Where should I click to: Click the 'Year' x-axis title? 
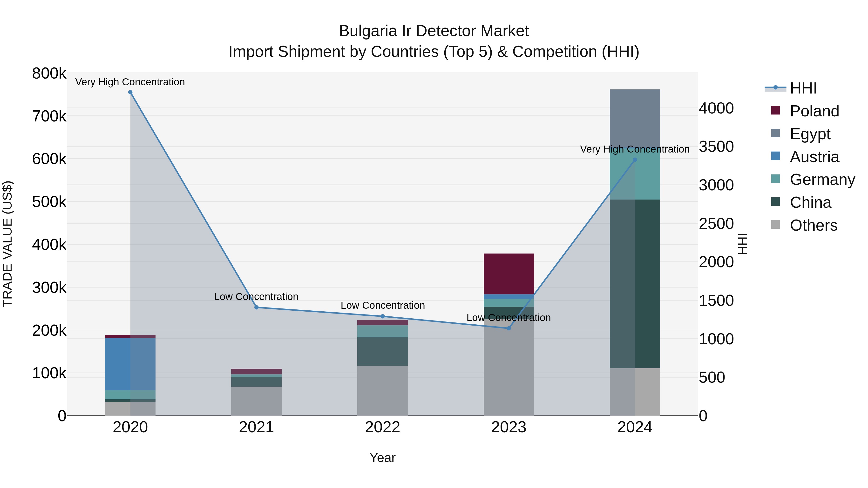[382, 458]
